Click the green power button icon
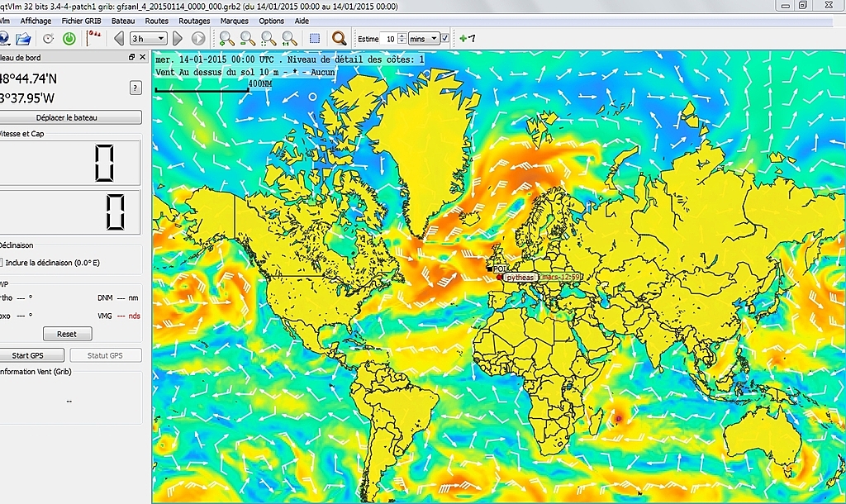The image size is (846, 504). point(69,38)
